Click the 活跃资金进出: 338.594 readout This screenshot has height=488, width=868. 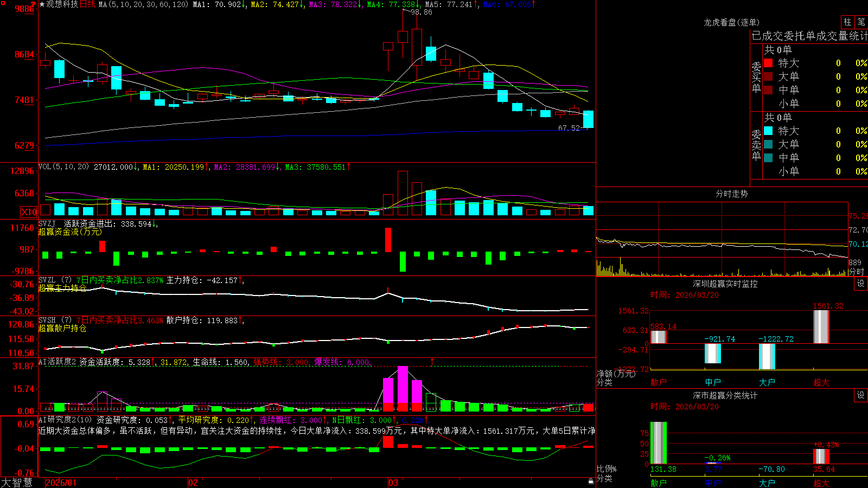(x=111, y=223)
